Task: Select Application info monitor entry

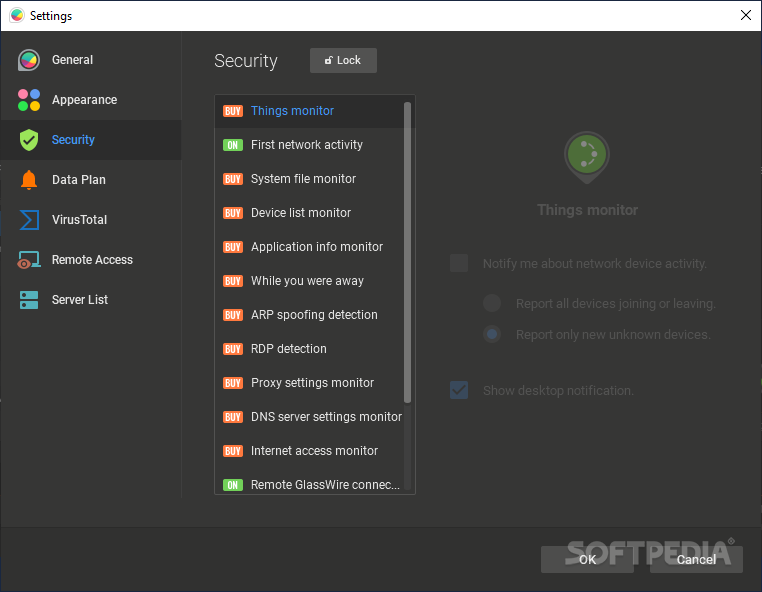Action: point(310,247)
